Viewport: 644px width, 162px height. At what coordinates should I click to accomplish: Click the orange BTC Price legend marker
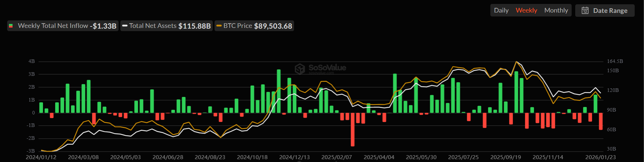219,26
